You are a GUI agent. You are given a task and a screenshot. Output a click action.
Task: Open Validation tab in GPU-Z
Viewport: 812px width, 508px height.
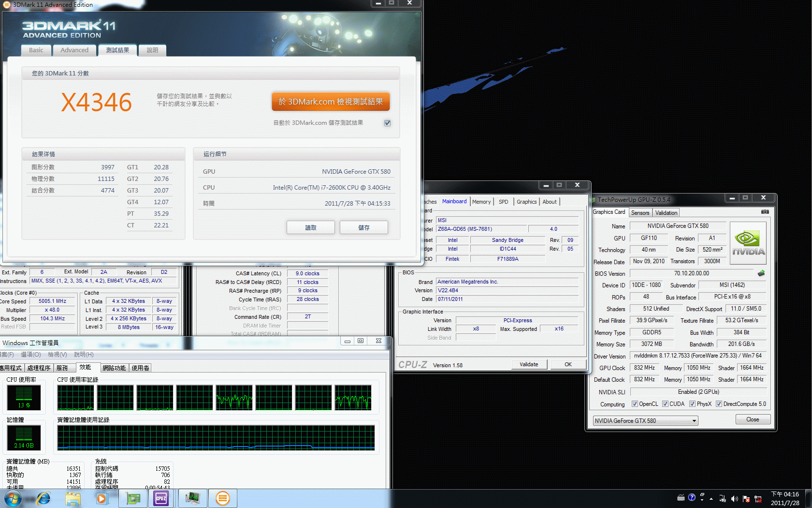coord(666,213)
